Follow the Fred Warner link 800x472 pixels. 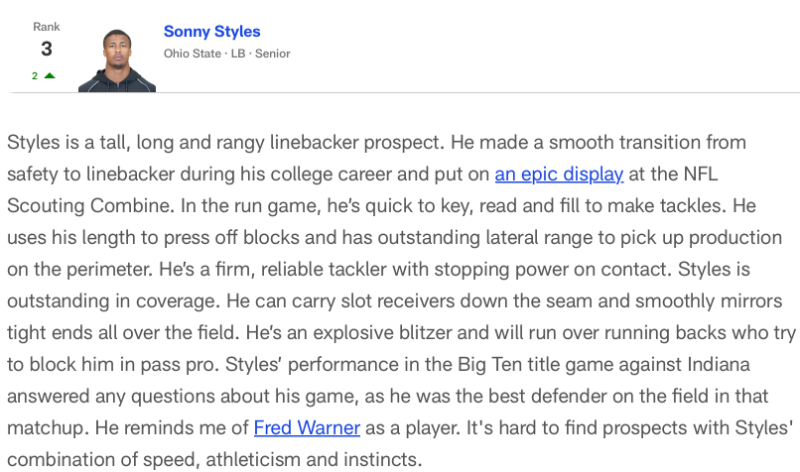click(307, 428)
